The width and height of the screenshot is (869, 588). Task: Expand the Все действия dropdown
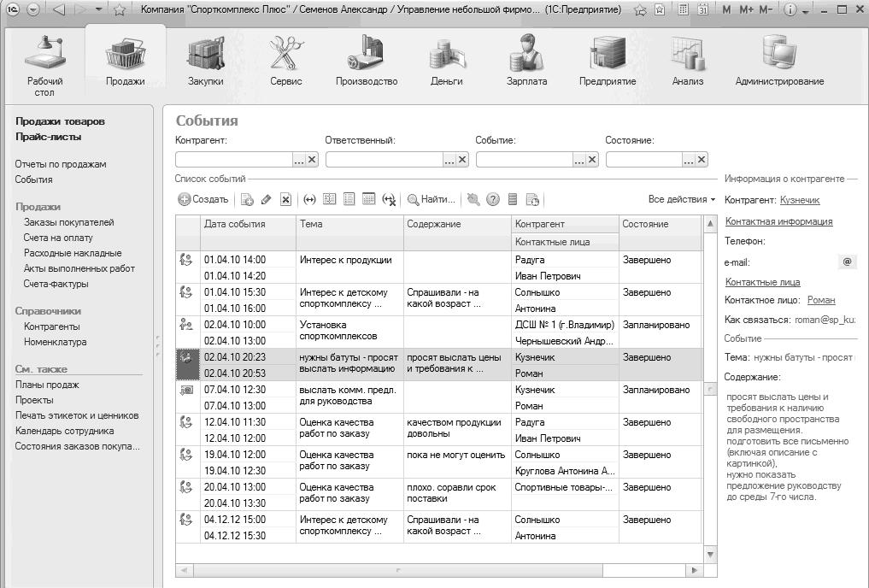click(x=682, y=199)
